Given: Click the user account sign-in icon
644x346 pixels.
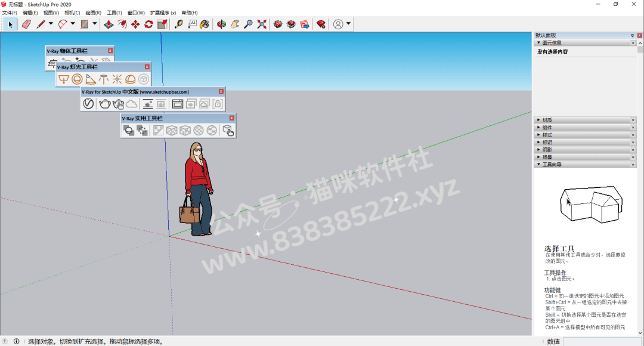Looking at the screenshot, I should [338, 24].
